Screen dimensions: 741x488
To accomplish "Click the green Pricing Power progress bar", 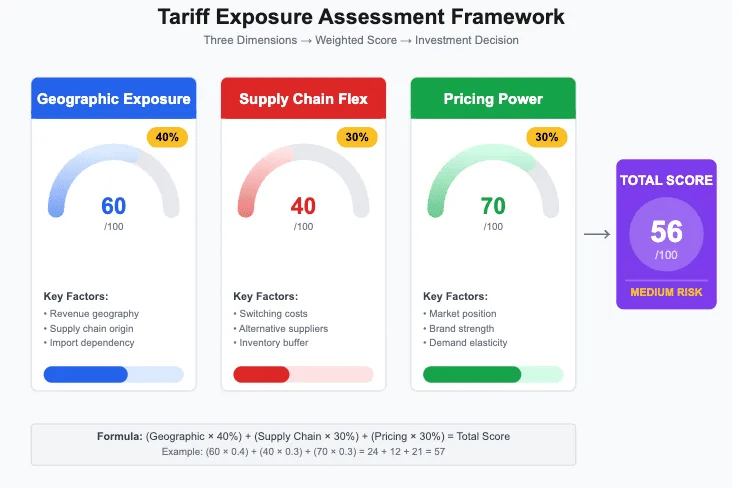I will [x=493, y=374].
